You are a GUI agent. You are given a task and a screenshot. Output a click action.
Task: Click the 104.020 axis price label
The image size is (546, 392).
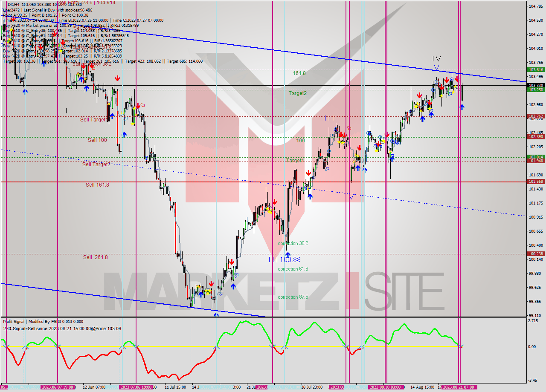coord(536,48)
